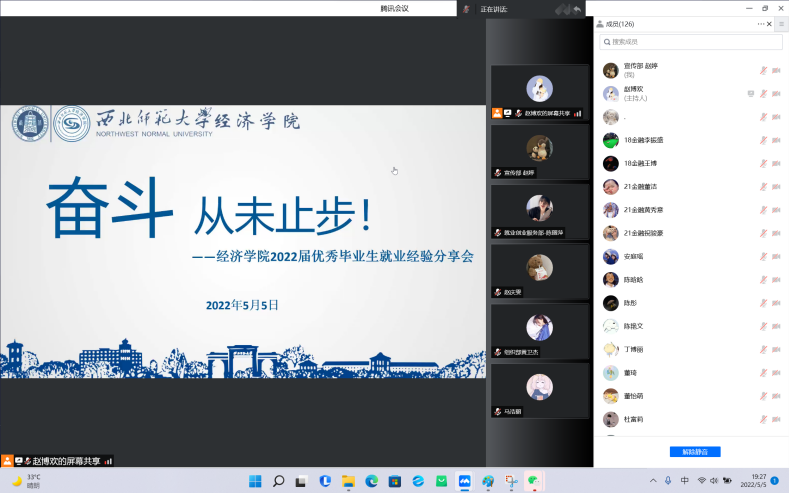
Task: Select the 马浩朝 video tile
Action: 540,389
